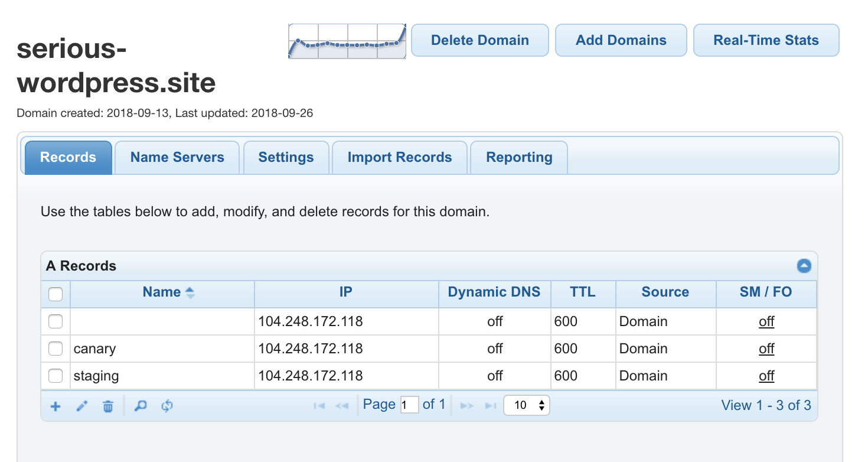Open SM / FO off link for staging
This screenshot has width=868, height=462.
[766, 376]
